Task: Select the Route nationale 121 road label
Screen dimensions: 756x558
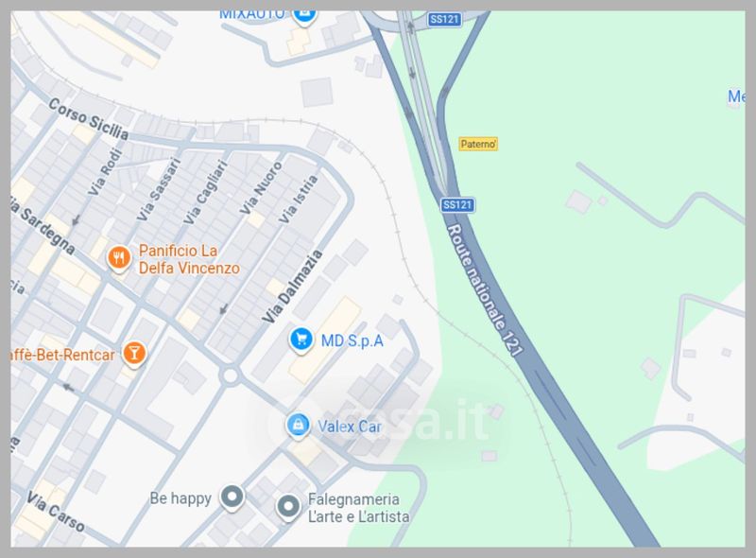Action: pos(485,290)
